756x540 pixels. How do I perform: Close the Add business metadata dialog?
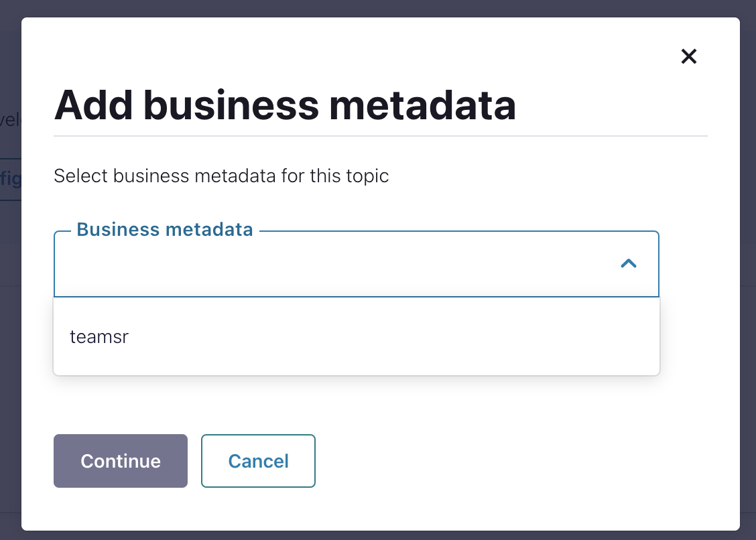pyautogui.click(x=689, y=56)
